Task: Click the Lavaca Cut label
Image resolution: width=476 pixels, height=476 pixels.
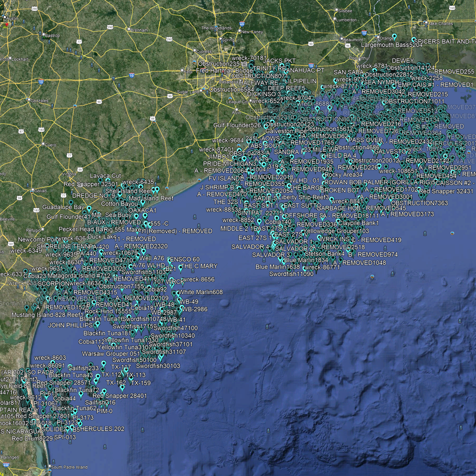Action: pyautogui.click(x=105, y=176)
